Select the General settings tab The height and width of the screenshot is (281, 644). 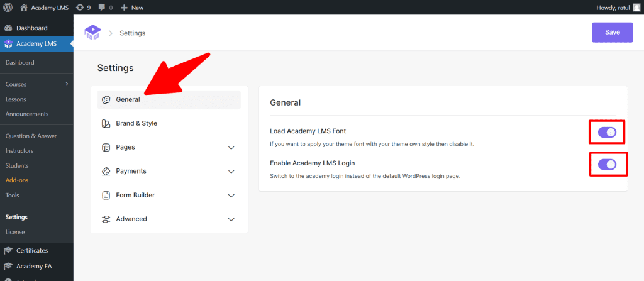(x=169, y=99)
